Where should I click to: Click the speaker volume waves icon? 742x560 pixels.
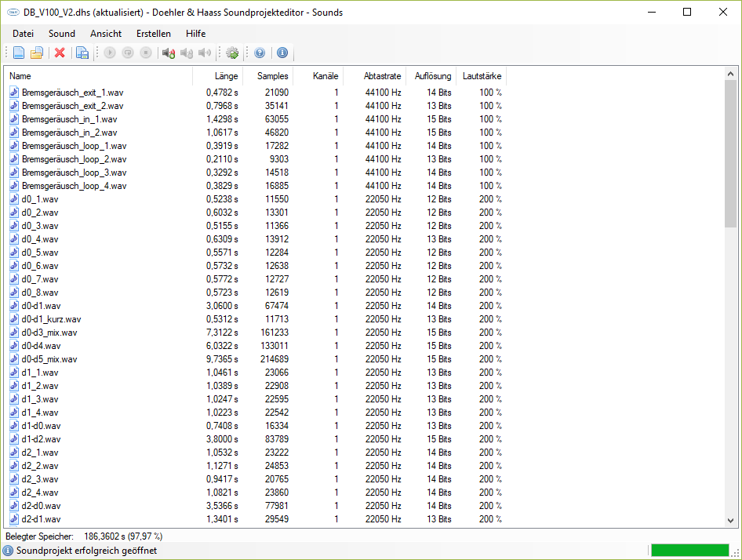pyautogui.click(x=205, y=53)
